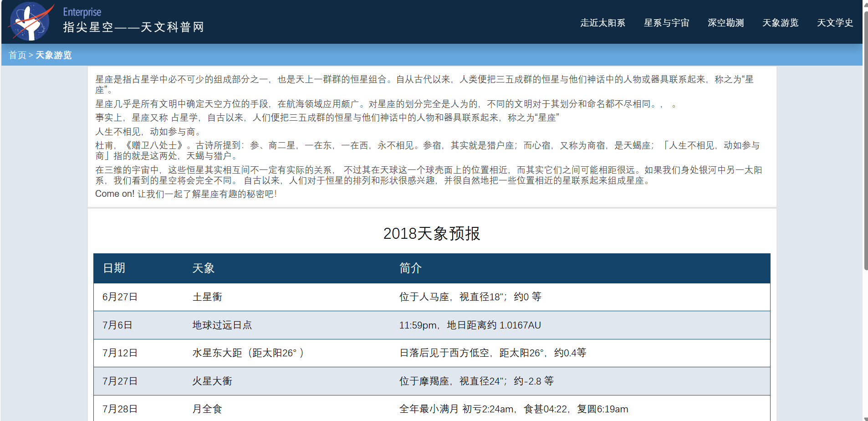Open the 走近太阳系 menu item
Screen dimensions: 868x421
click(602, 23)
